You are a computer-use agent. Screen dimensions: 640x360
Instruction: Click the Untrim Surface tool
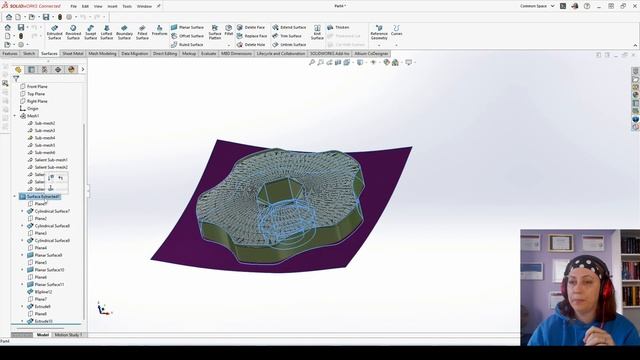pyautogui.click(x=289, y=44)
